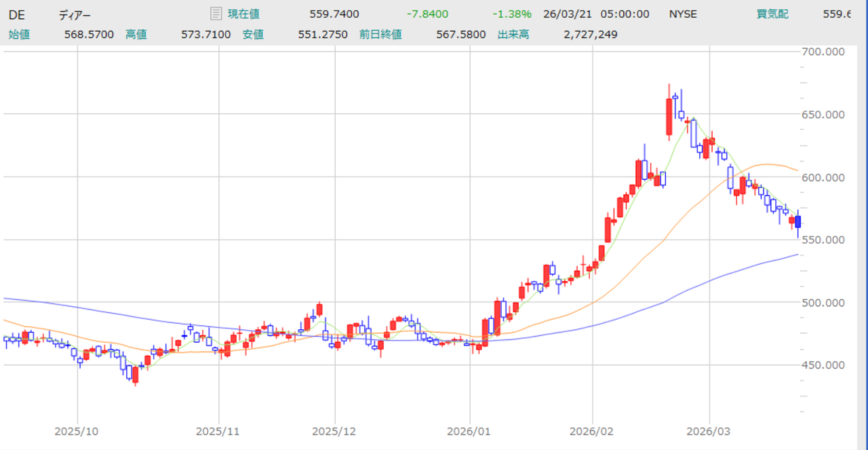Select the ディアー company name
Viewport: 868px width, 450px height.
pos(74,14)
